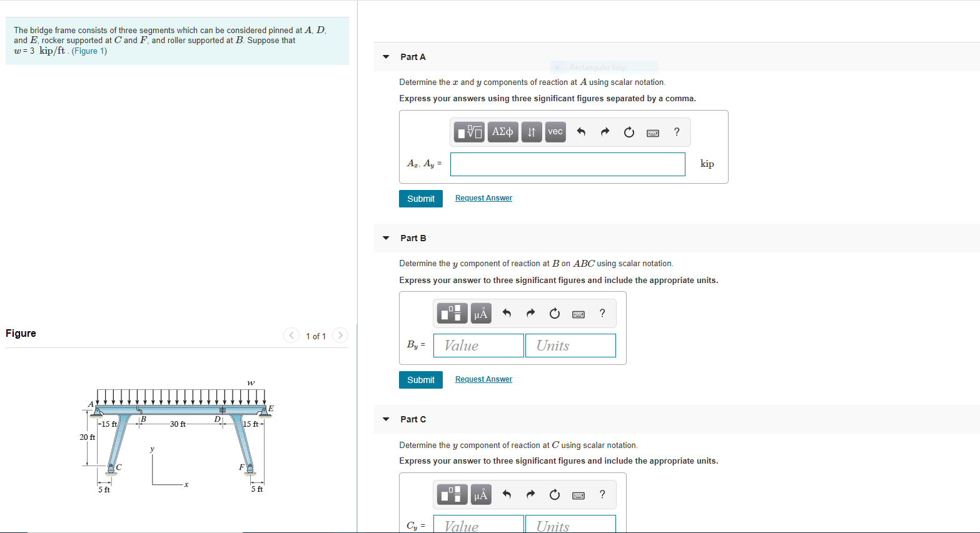The image size is (980, 533).
Task: Submit Part A answer
Action: [x=421, y=199]
